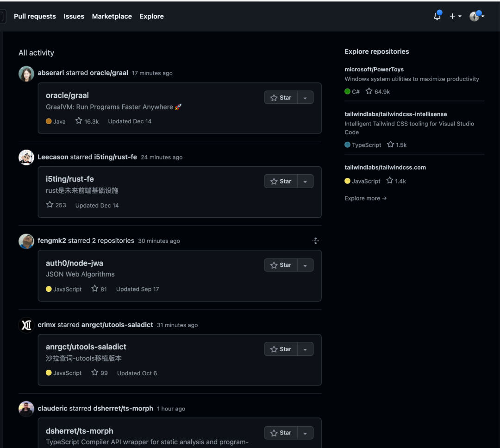Go to Issues
Screen dimensions: 500x448
click(x=74, y=16)
